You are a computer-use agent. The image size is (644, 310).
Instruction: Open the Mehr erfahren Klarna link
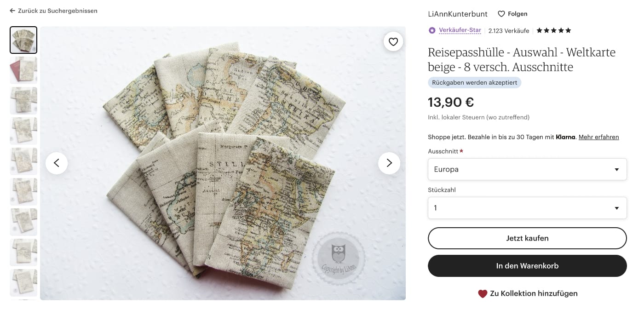pyautogui.click(x=598, y=137)
